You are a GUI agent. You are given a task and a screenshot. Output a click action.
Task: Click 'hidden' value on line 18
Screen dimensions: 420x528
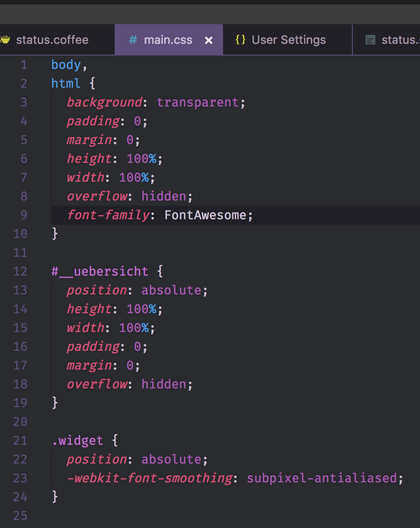[164, 384]
